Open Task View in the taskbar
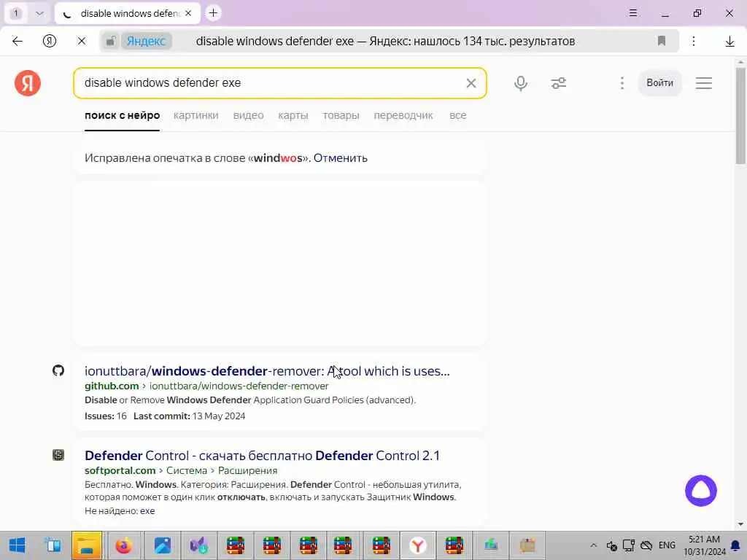 tap(53, 545)
